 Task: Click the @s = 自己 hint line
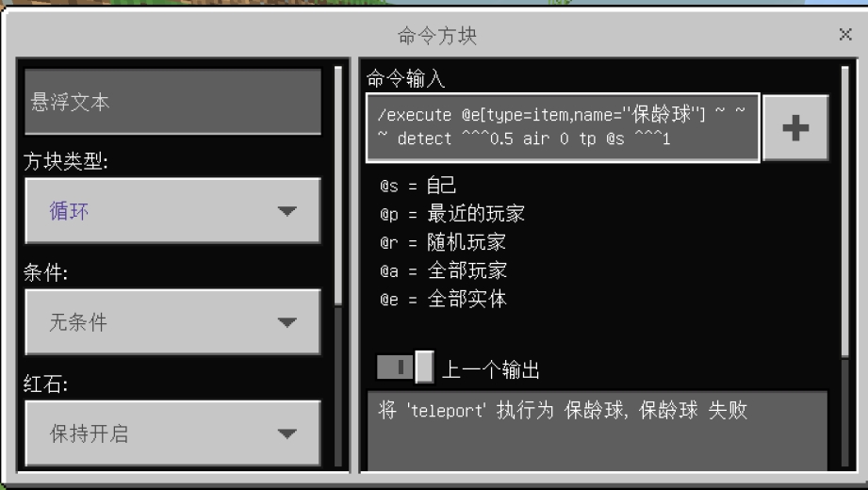(418, 186)
